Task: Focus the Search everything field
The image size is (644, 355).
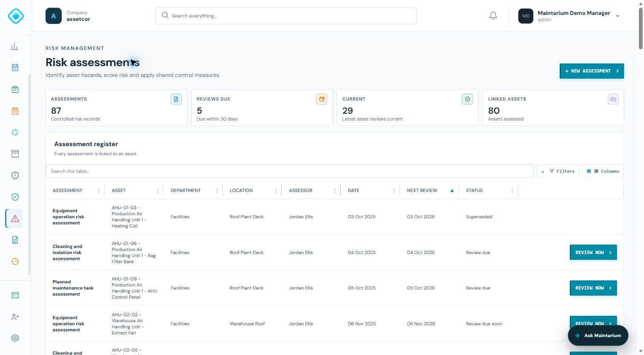Action: (x=286, y=16)
